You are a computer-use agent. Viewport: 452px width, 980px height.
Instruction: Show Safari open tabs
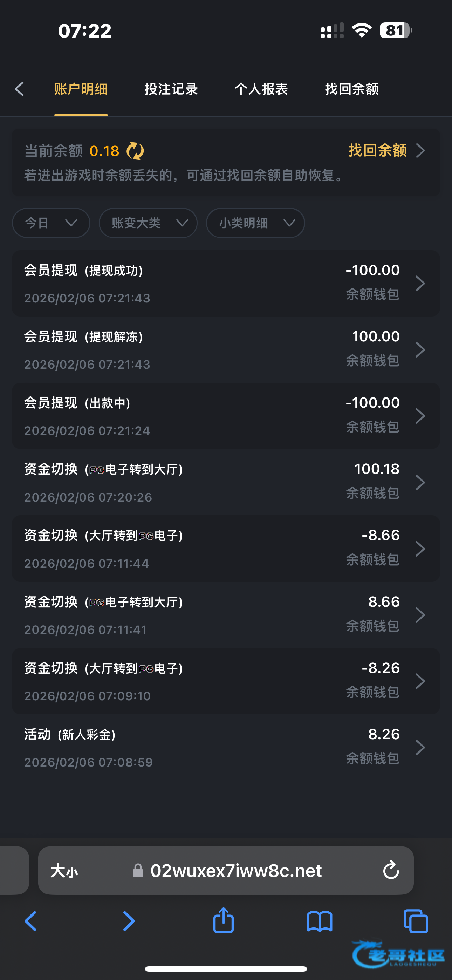416,921
